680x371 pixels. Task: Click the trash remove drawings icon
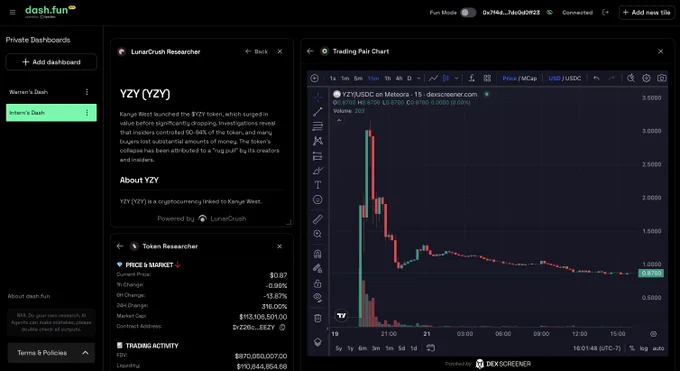(318, 318)
